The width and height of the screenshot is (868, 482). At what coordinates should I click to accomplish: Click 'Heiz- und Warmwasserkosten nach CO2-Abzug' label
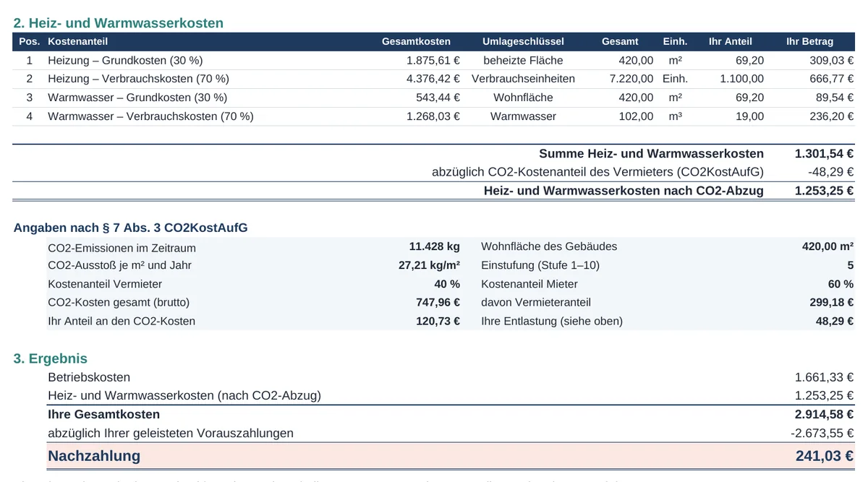pyautogui.click(x=624, y=191)
